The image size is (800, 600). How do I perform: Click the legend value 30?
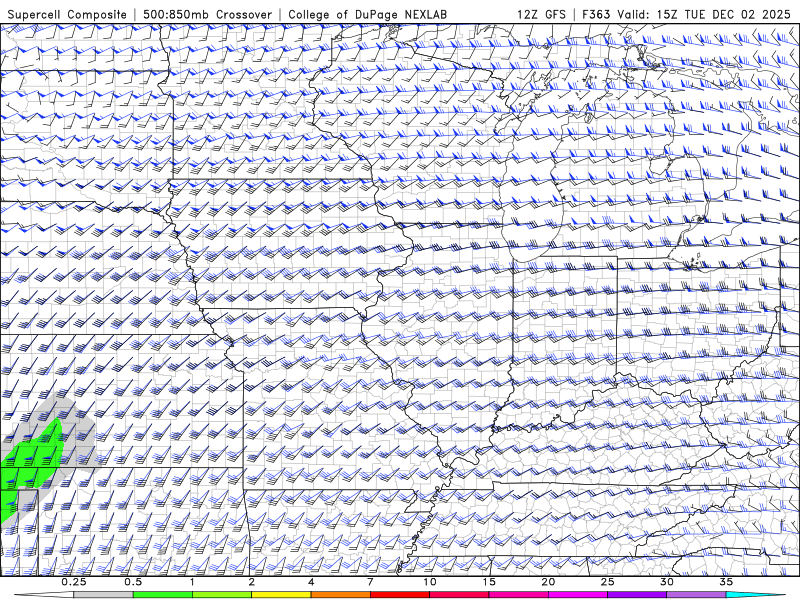(666, 582)
